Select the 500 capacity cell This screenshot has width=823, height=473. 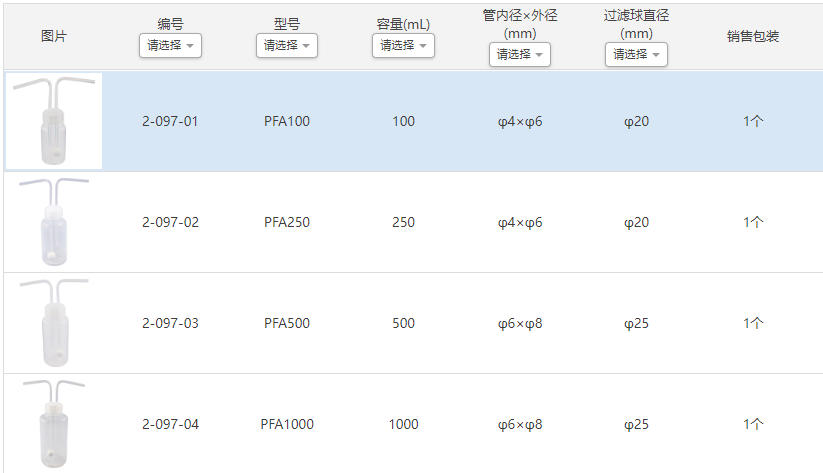(x=403, y=323)
